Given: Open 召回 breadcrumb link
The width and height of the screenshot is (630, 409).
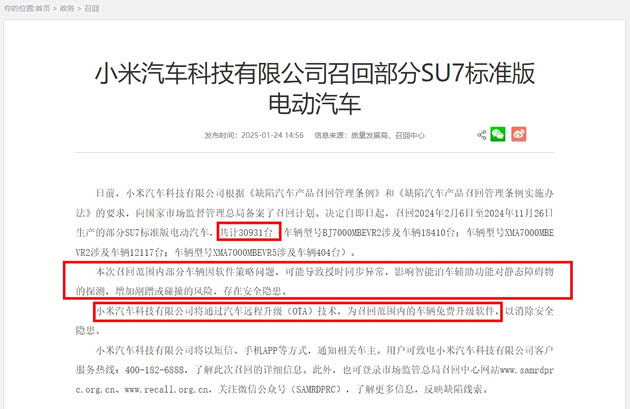Looking at the screenshot, I should [x=91, y=8].
